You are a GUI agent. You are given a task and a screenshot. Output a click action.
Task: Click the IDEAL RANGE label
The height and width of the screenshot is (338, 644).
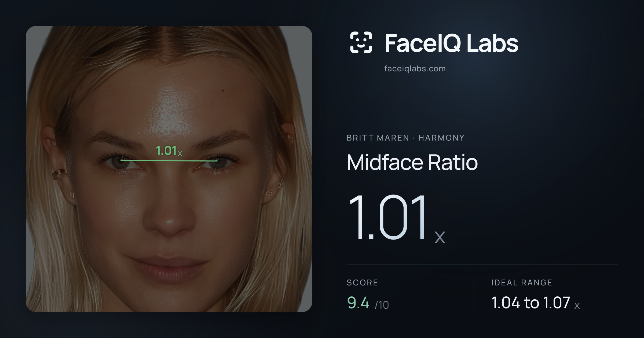point(522,282)
